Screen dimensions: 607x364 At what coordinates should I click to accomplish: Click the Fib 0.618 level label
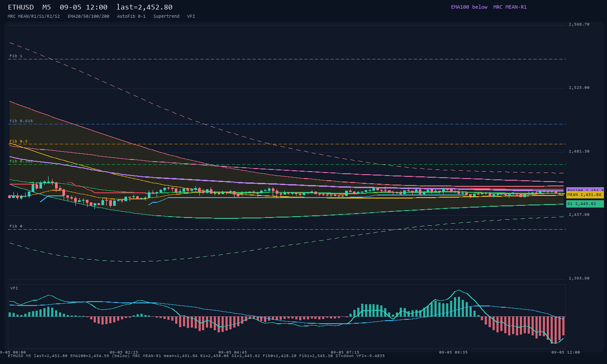[x=21, y=121]
